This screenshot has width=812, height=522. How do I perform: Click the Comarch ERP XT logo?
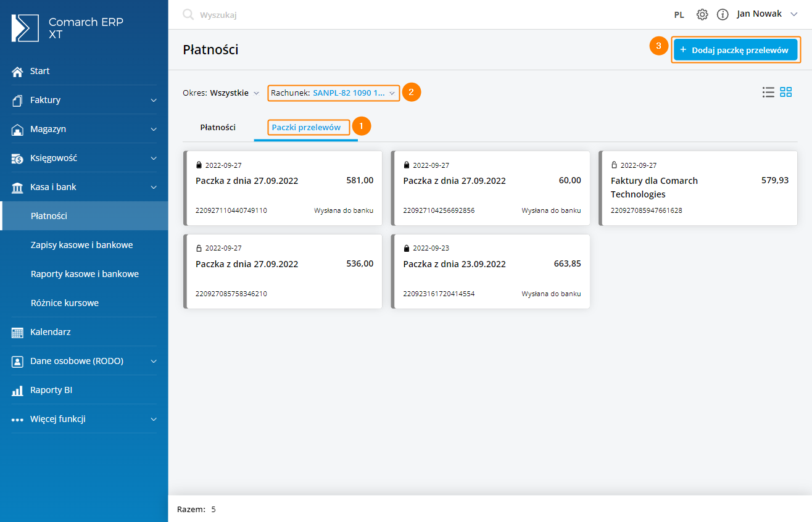click(x=25, y=28)
